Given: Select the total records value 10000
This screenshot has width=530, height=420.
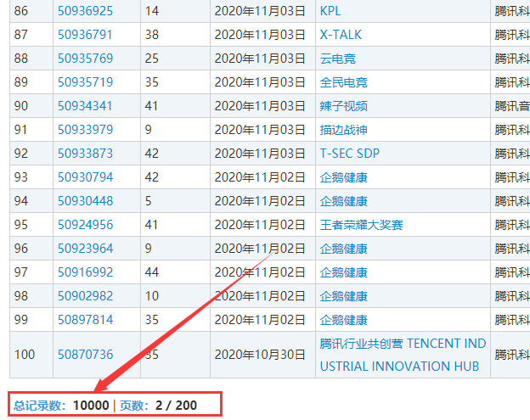Looking at the screenshot, I should pyautogui.click(x=91, y=405).
